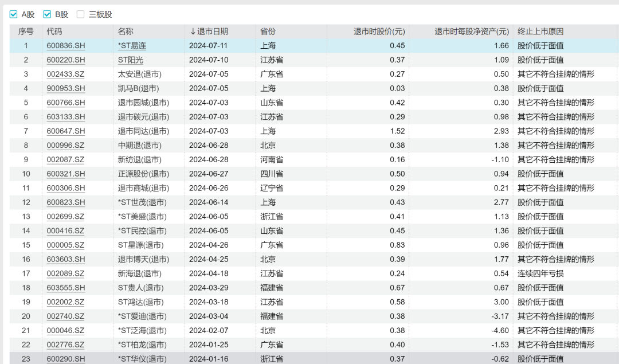This screenshot has width=619, height=364.
Task: Open the *ST易连 stock name link
Action: (x=132, y=46)
